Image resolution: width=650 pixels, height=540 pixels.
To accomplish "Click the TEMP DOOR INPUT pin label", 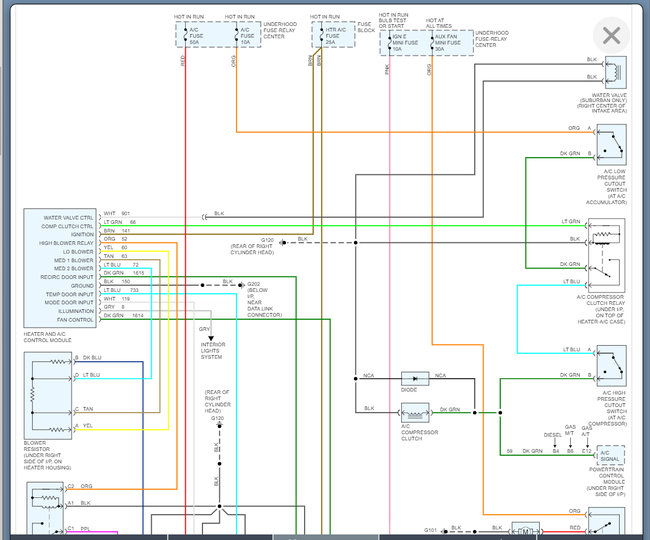I will 70,294.
